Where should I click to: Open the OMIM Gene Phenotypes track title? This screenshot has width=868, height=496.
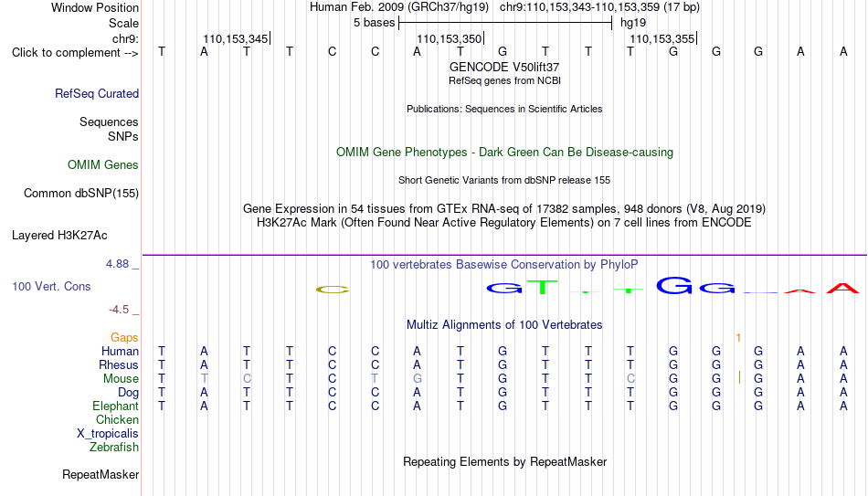coord(504,153)
